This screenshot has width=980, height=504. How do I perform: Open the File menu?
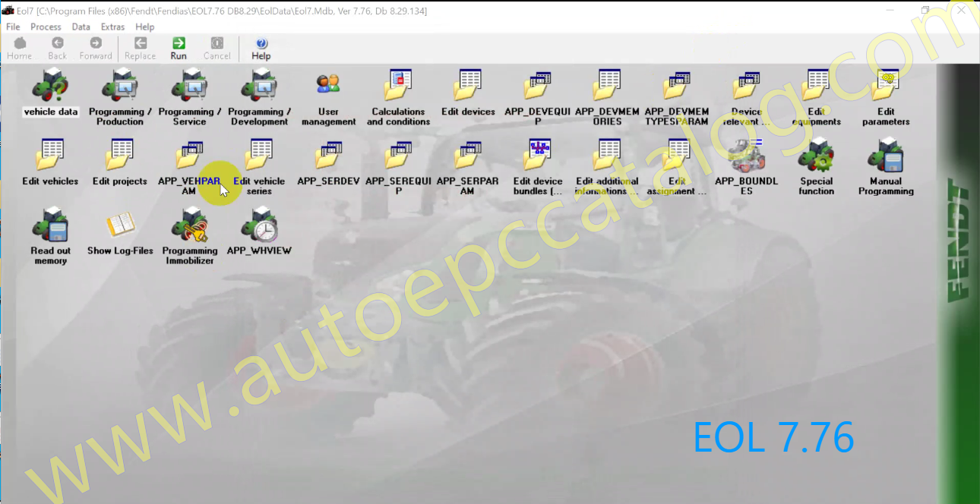(x=13, y=27)
